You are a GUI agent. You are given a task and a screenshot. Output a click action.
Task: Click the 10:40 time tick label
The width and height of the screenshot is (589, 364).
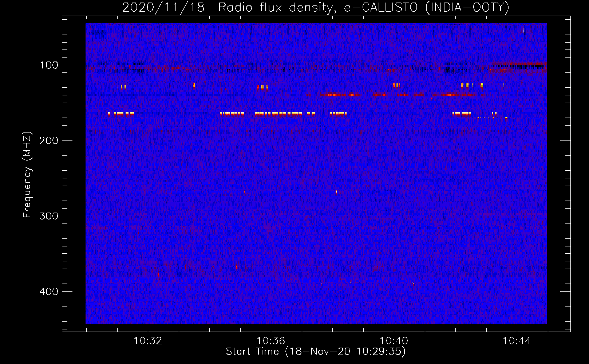[x=394, y=341]
